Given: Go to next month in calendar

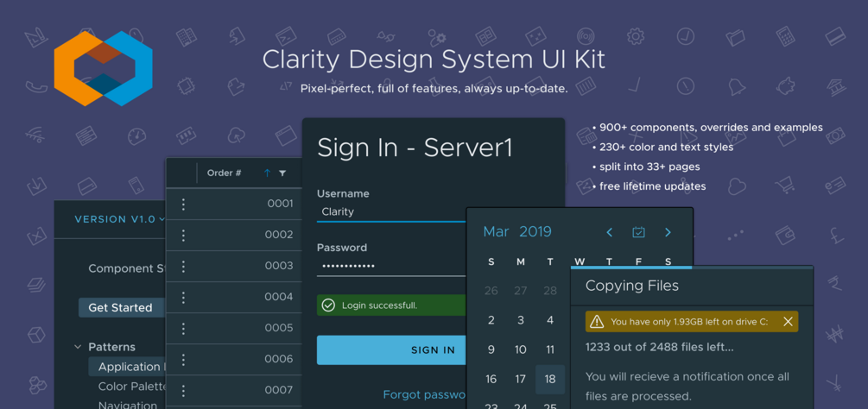Looking at the screenshot, I should tap(668, 232).
